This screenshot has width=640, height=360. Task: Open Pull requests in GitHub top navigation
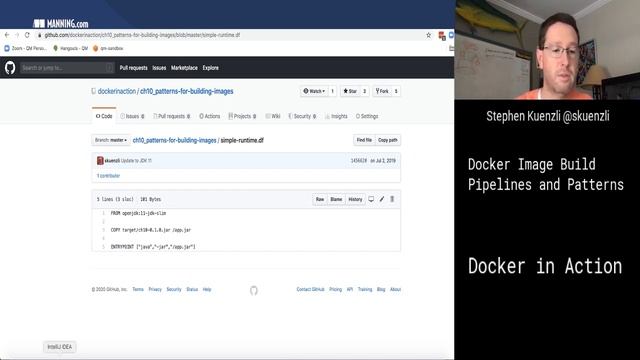point(133,68)
